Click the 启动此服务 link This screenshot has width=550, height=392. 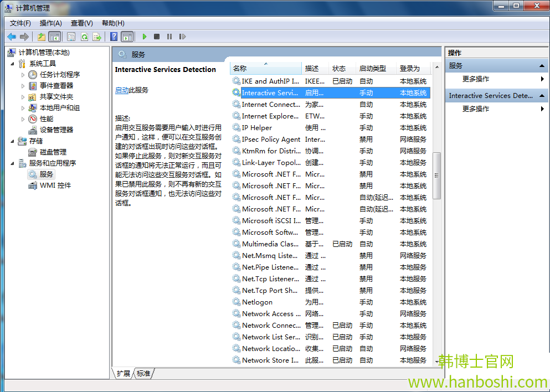123,90
